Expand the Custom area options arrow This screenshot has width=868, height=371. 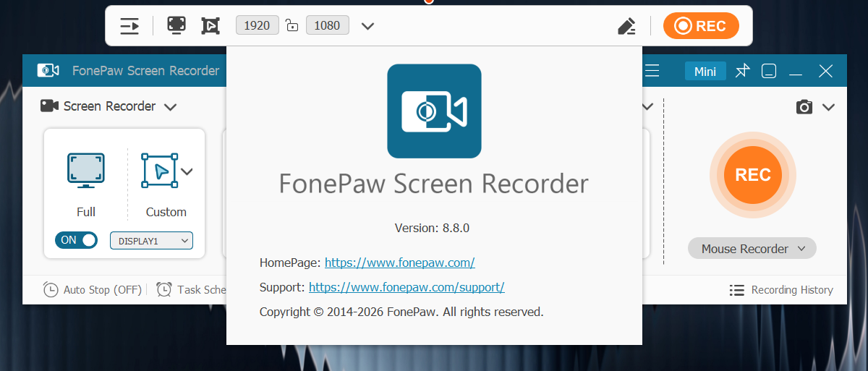[187, 171]
